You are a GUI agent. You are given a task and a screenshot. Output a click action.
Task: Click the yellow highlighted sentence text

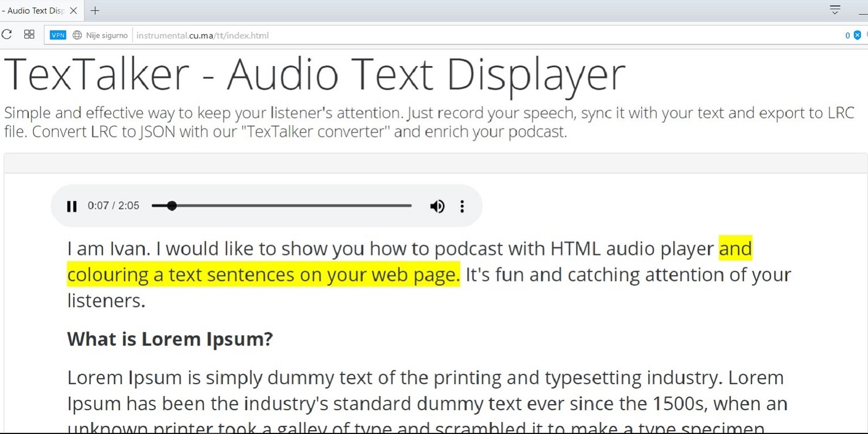pos(263,275)
